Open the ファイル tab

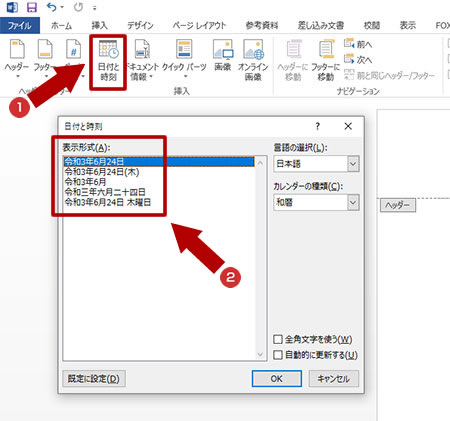[20, 25]
